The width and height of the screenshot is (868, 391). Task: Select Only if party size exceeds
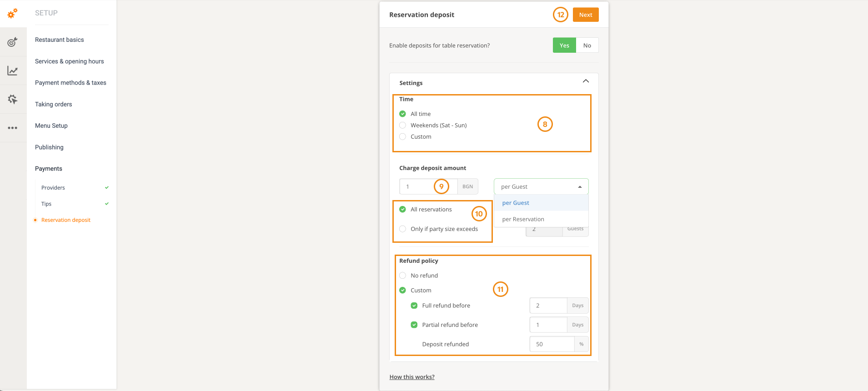pyautogui.click(x=403, y=229)
